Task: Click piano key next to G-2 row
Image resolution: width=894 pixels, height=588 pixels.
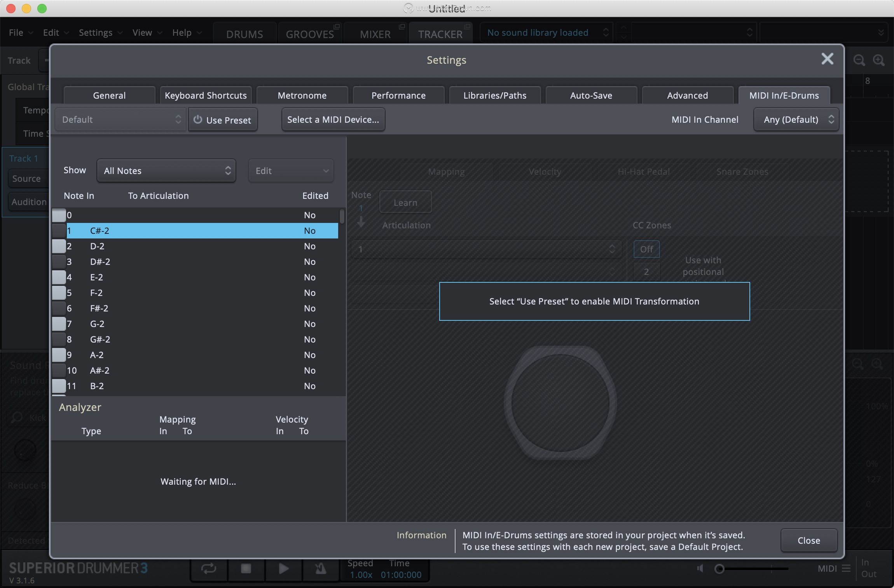Action: coord(59,324)
